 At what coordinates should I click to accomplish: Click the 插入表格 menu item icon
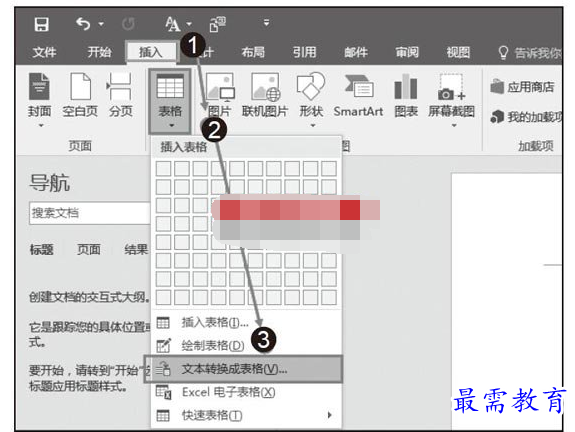[x=163, y=323]
